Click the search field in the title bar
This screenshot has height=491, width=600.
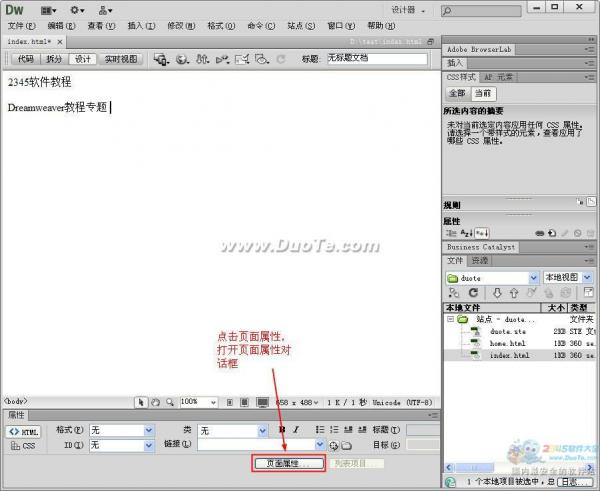[x=481, y=11]
